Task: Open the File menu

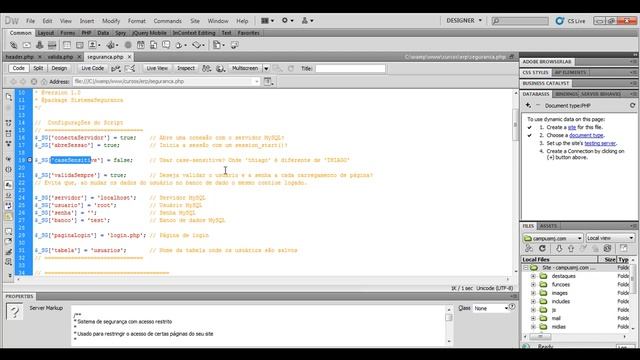Action: click(31, 21)
